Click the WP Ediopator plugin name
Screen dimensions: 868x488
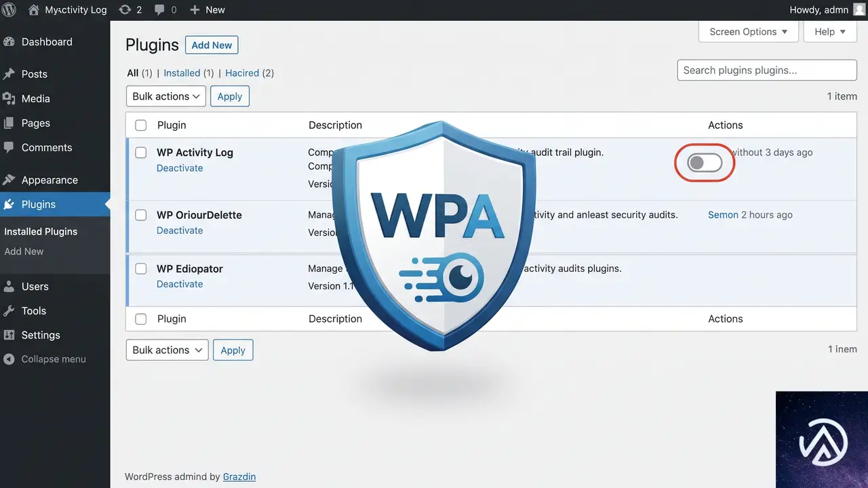coord(190,268)
